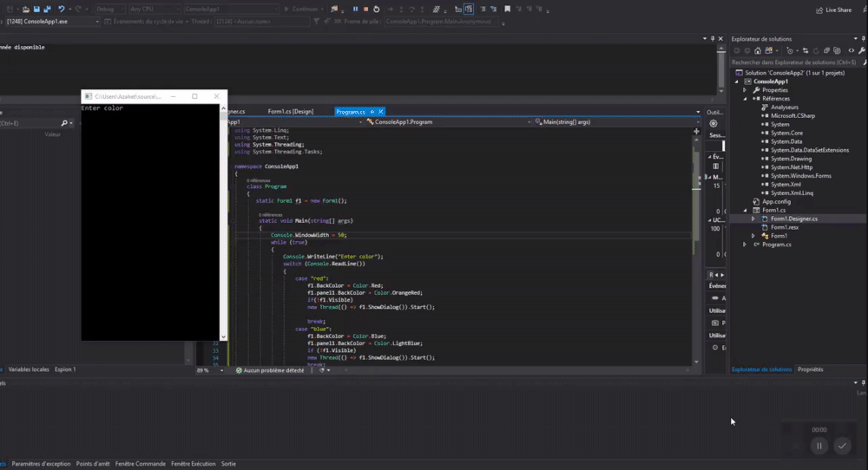Image resolution: width=868 pixels, height=470 pixels.
Task: Open the Any CPU platform dropdown
Action: pyautogui.click(x=154, y=9)
